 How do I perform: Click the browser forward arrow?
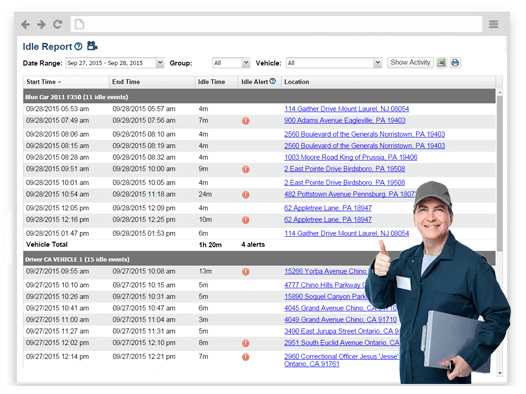(41, 24)
